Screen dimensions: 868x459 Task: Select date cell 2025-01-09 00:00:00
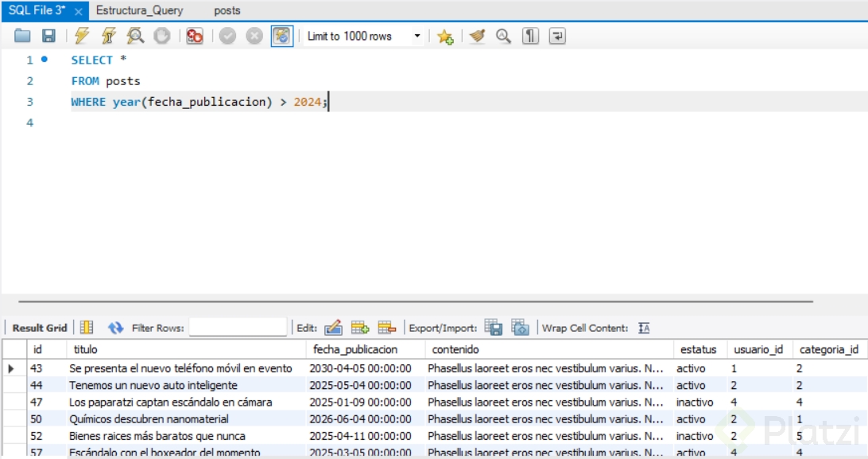(x=366, y=402)
